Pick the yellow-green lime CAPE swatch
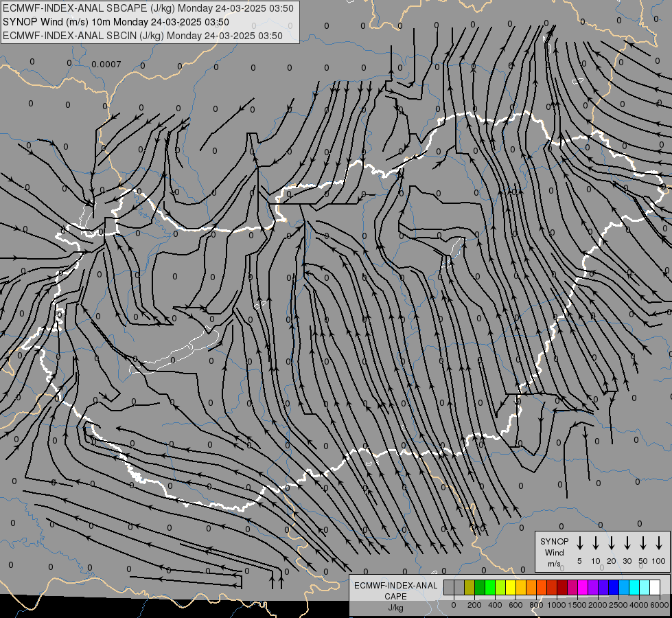Screen dimensions: 672x618 click(x=500, y=587)
